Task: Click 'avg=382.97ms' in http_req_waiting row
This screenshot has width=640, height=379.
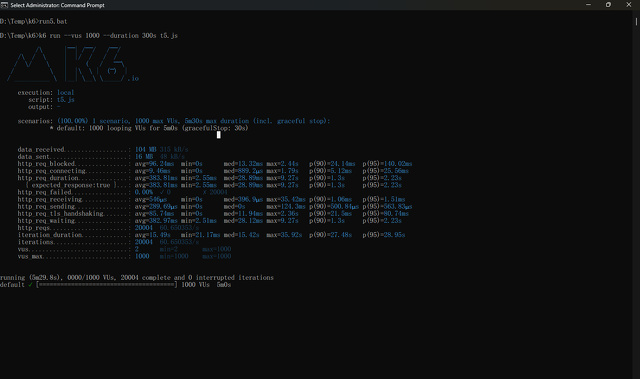Action: (x=156, y=221)
